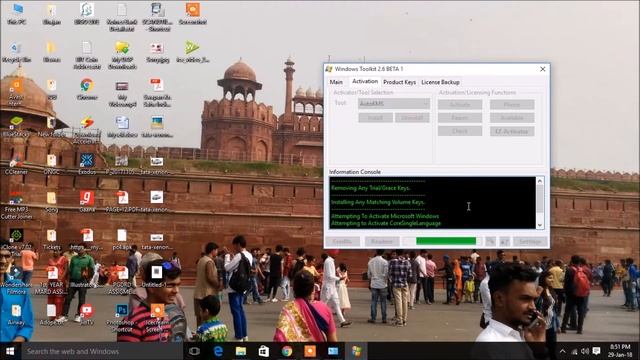
Task: Click the green progress bar
Action: (446, 241)
